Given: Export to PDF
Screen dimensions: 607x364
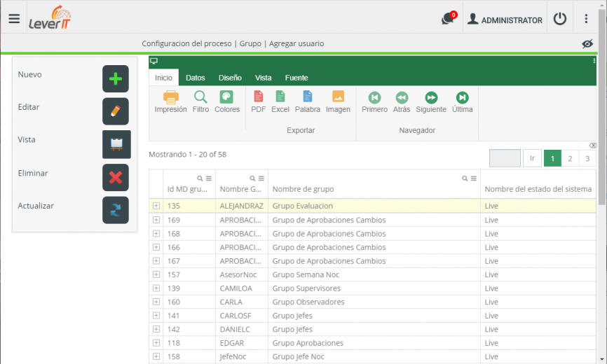Looking at the screenshot, I should click(x=258, y=101).
